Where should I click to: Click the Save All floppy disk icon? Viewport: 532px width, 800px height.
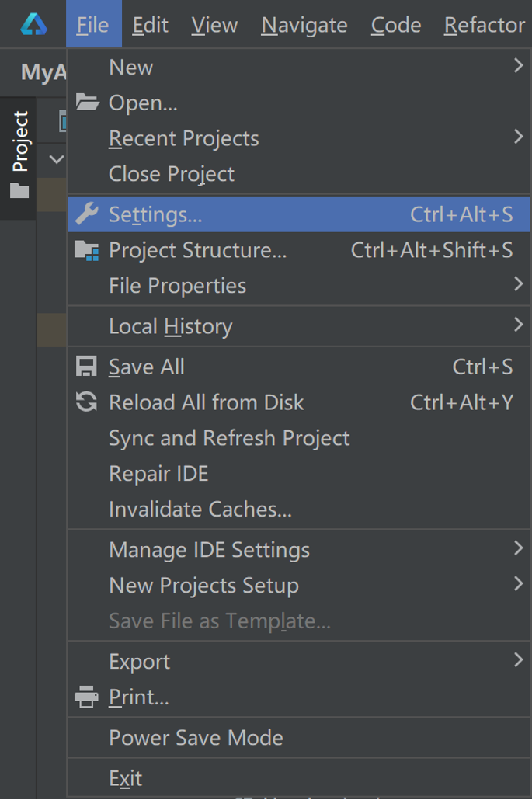tap(87, 367)
